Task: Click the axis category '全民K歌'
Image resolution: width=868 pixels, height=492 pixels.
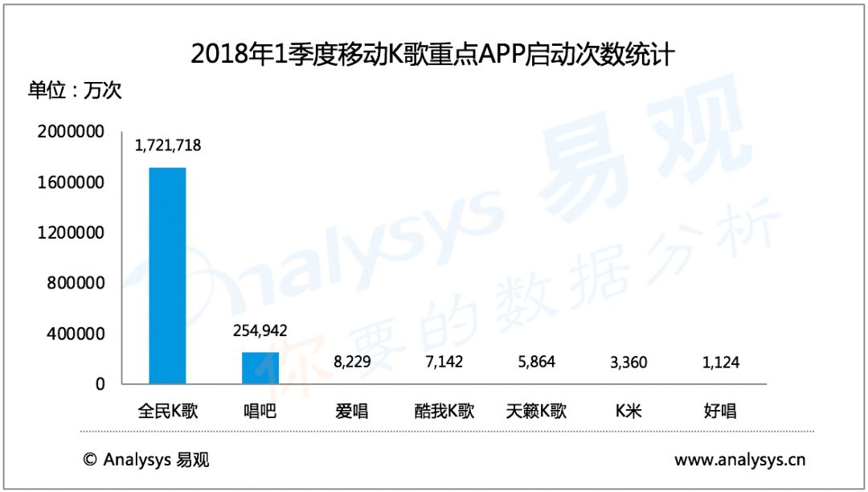Action: click(x=168, y=411)
